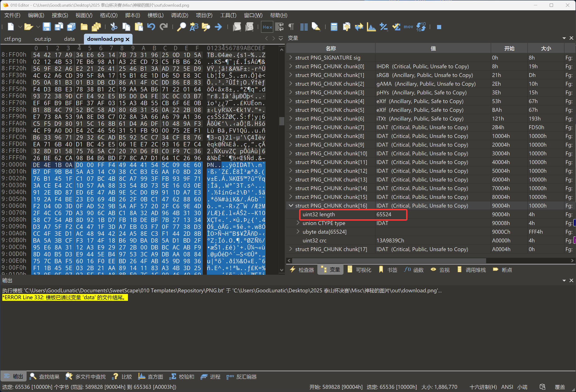Viewport: 576px width, 392px height.
Task: Open the 变量 panel options arrow
Action: (564, 38)
